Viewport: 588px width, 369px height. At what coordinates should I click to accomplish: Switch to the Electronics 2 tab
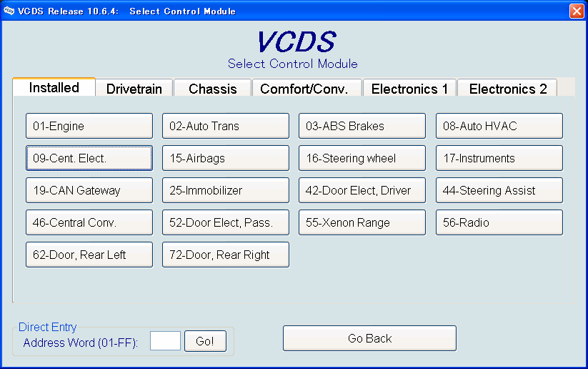pyautogui.click(x=507, y=88)
